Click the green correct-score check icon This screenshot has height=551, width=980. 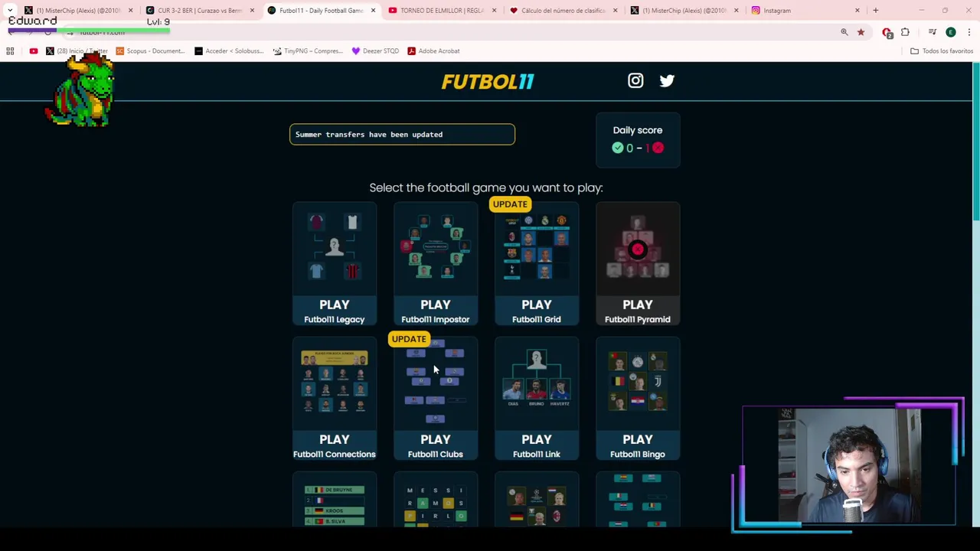pos(618,148)
